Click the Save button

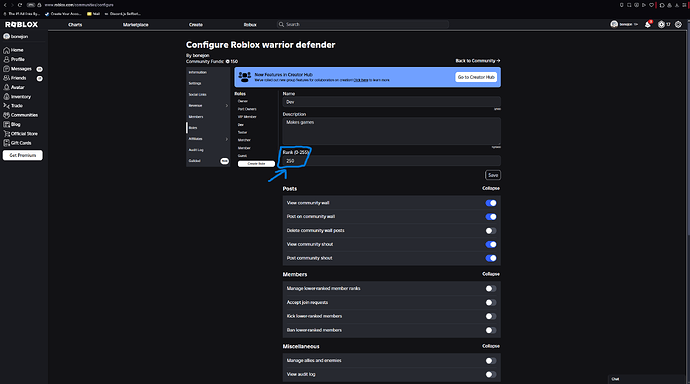[x=493, y=175]
